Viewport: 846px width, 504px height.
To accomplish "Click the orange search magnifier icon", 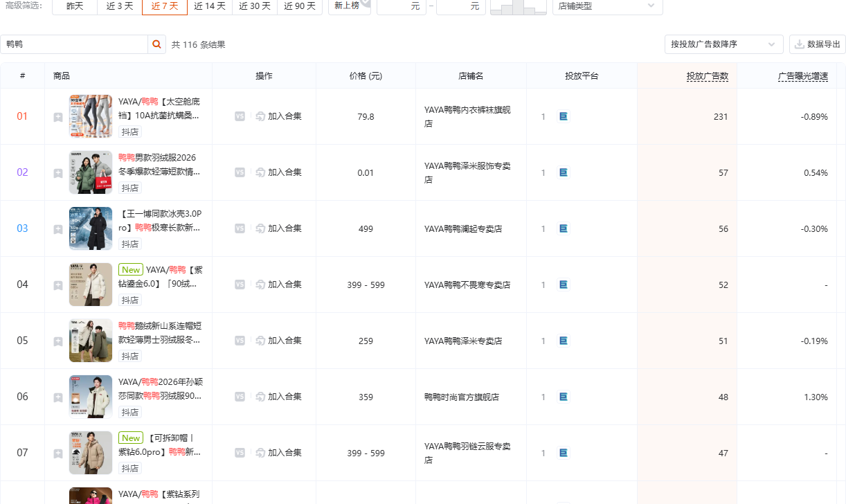I will coord(157,44).
